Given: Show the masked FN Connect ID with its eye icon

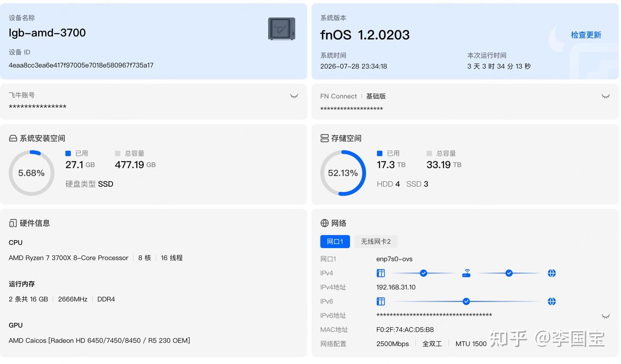Looking at the screenshot, I should (605, 96).
